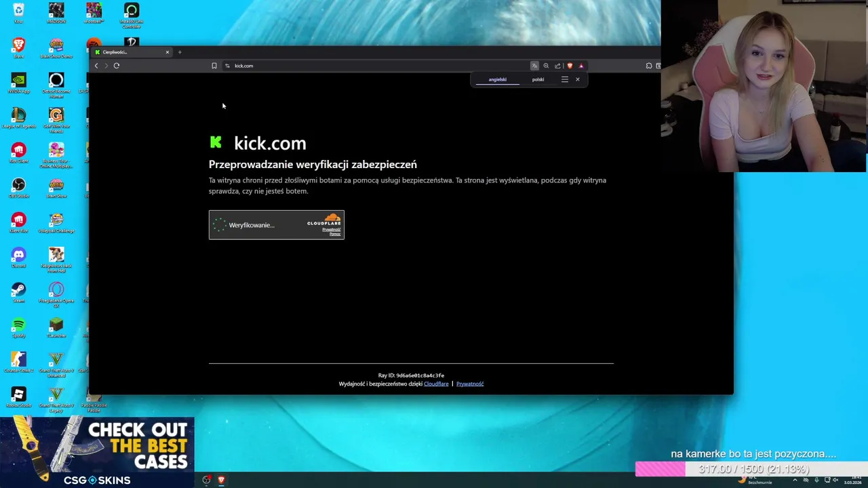
Task: Share this page via the share icon
Action: pyautogui.click(x=557, y=66)
